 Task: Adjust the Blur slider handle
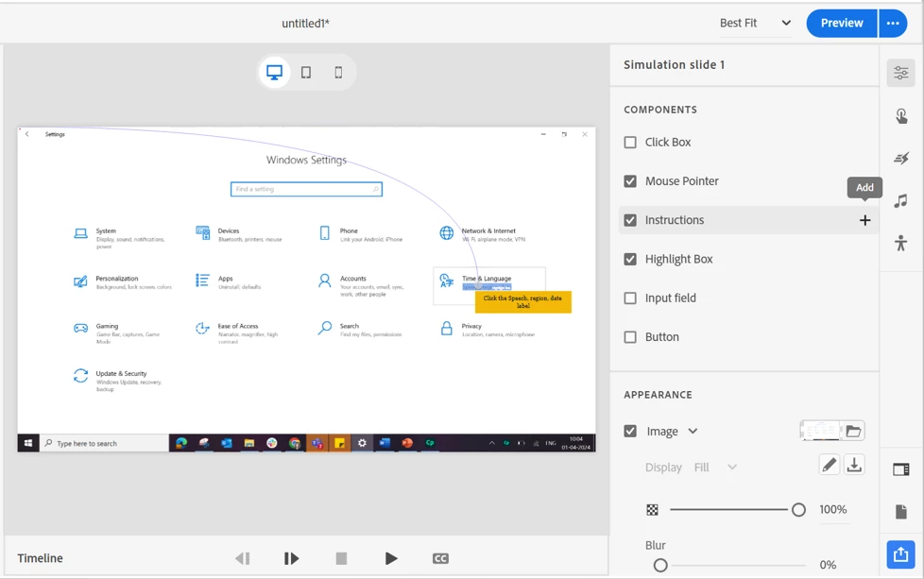660,566
